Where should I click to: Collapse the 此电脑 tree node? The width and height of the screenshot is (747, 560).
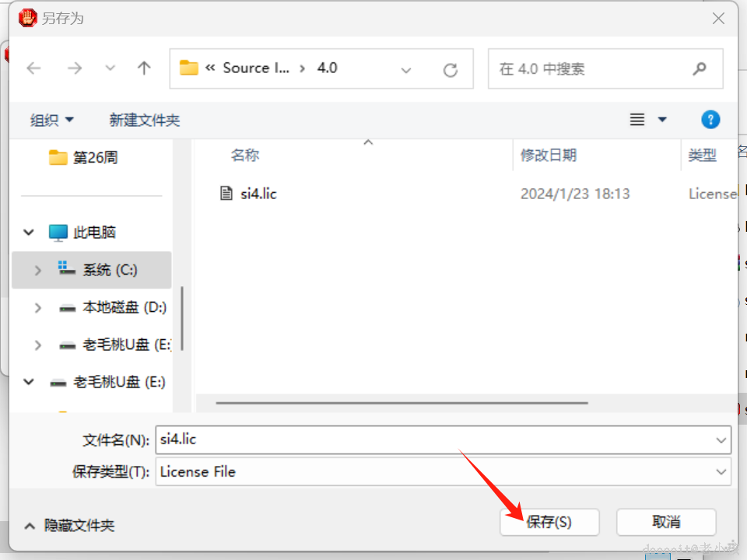coord(28,232)
